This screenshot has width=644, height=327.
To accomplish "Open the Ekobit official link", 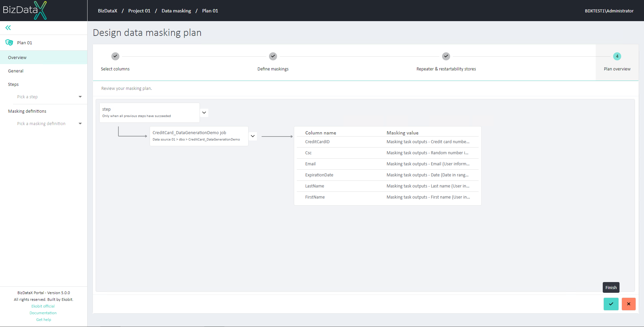I will 43,306.
